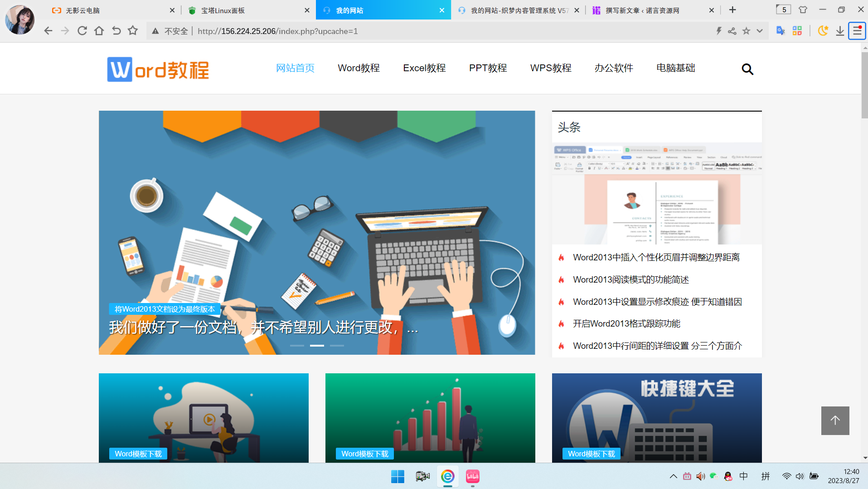Open Excel教程 nav item
Viewport: 868px width, 489px height.
click(x=424, y=68)
